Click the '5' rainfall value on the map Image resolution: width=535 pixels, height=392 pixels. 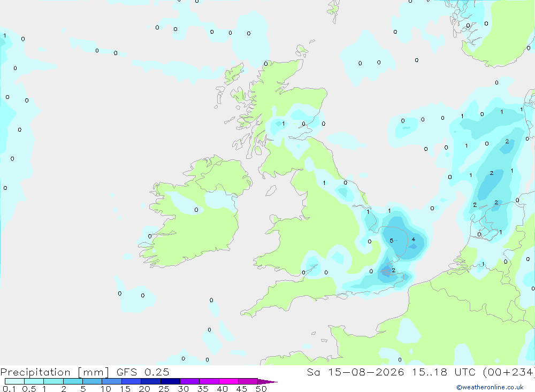coord(392,241)
